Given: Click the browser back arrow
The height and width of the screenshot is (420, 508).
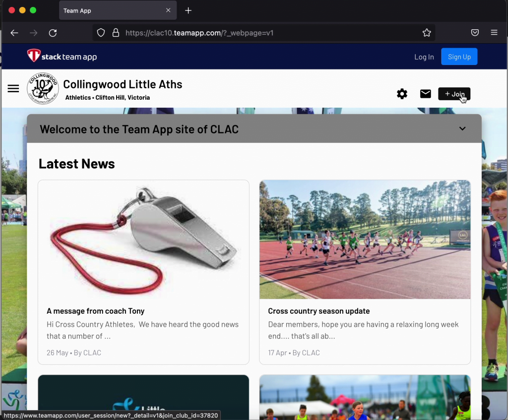Looking at the screenshot, I should tap(14, 33).
